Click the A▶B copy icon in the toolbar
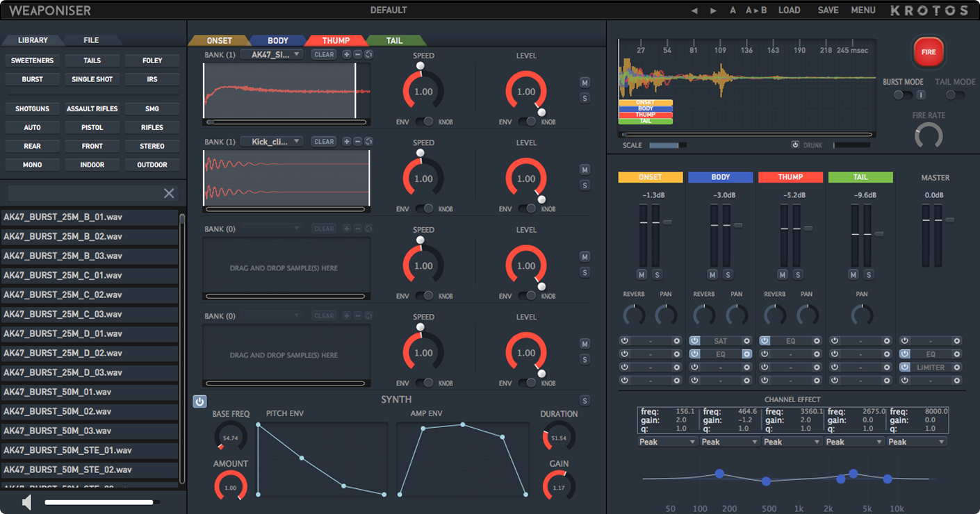 click(756, 10)
